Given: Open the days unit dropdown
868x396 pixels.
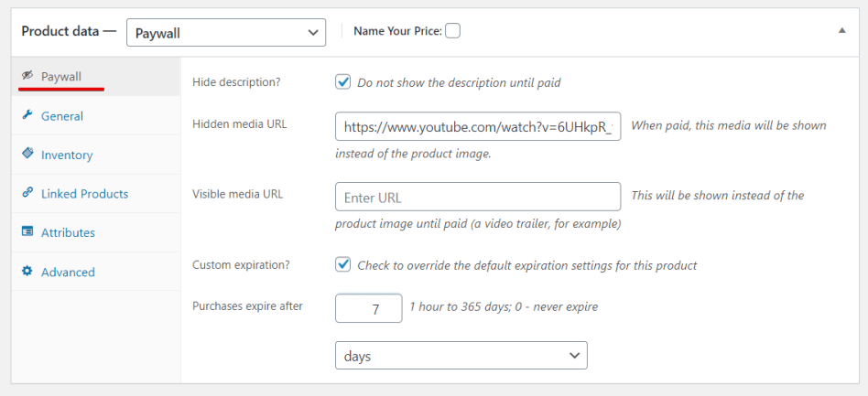Looking at the screenshot, I should 461,355.
